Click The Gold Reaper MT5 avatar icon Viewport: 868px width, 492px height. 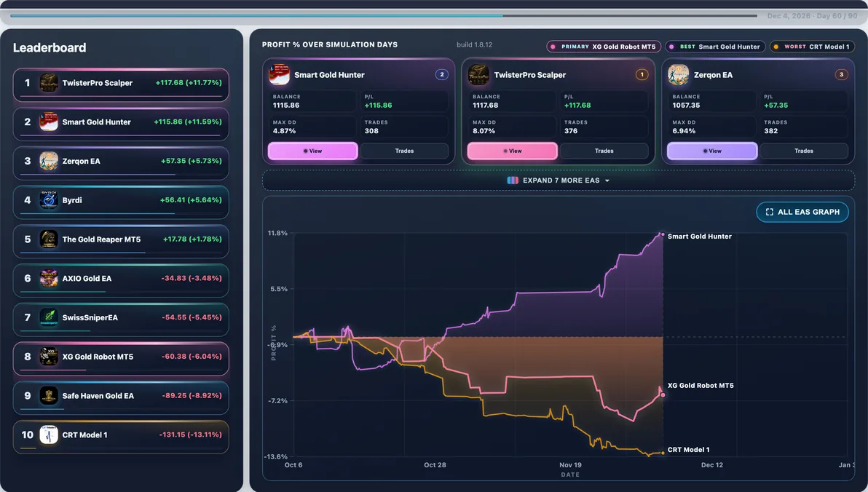49,239
